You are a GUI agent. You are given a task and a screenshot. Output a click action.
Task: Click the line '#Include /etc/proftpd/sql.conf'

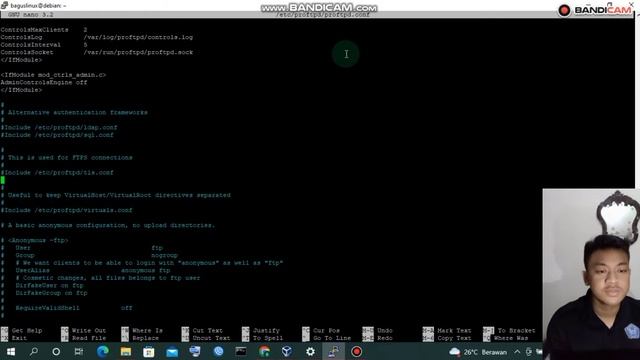[57, 135]
